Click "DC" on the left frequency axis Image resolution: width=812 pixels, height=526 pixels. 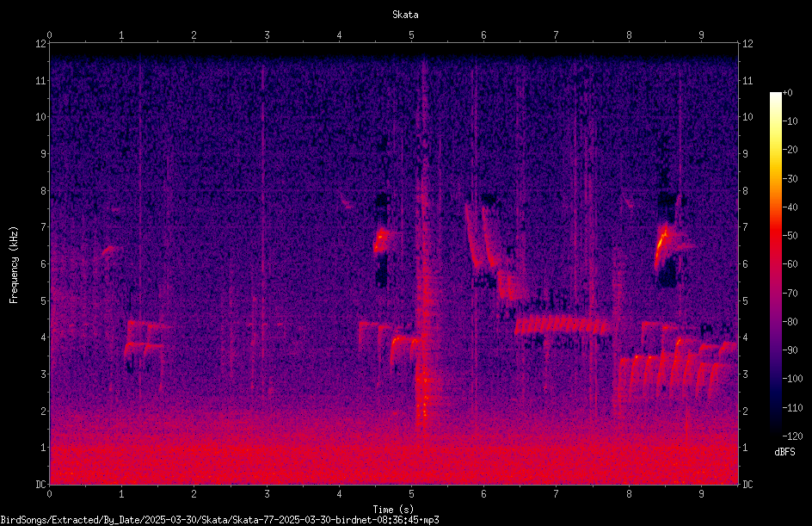[x=40, y=485]
